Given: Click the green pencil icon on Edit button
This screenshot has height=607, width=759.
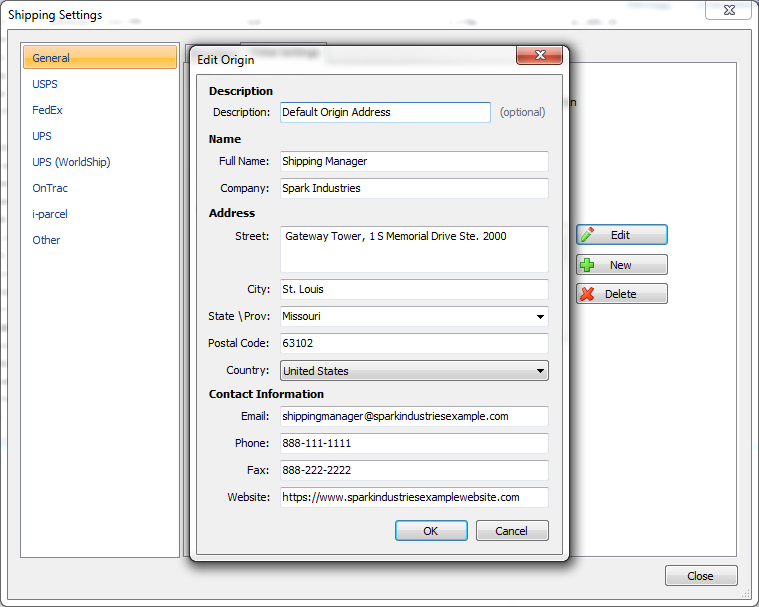Looking at the screenshot, I should pyautogui.click(x=588, y=235).
